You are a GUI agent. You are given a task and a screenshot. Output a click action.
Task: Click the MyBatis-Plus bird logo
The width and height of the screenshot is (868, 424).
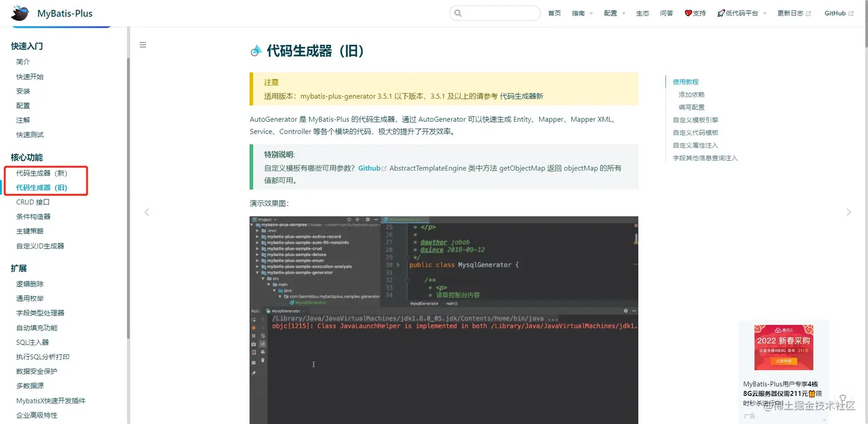coord(20,13)
